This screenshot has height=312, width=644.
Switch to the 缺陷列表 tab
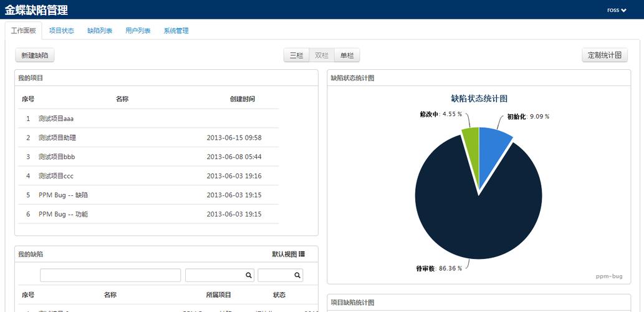click(100, 31)
